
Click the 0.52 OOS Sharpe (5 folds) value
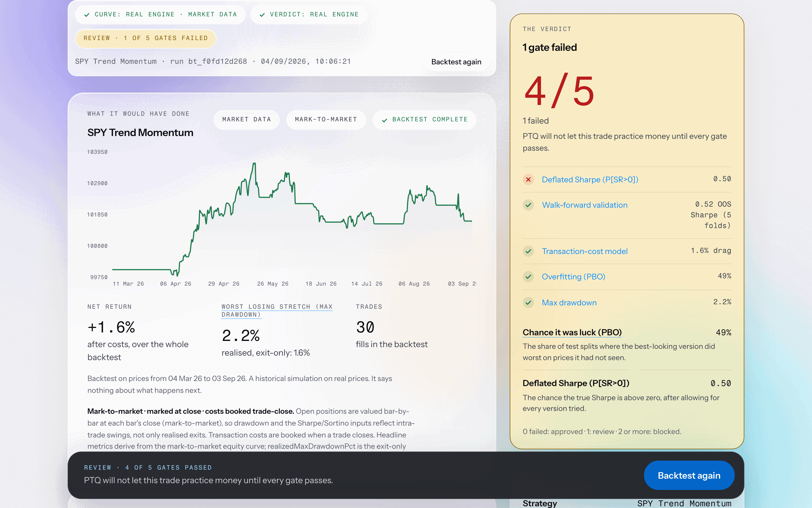[x=711, y=215]
